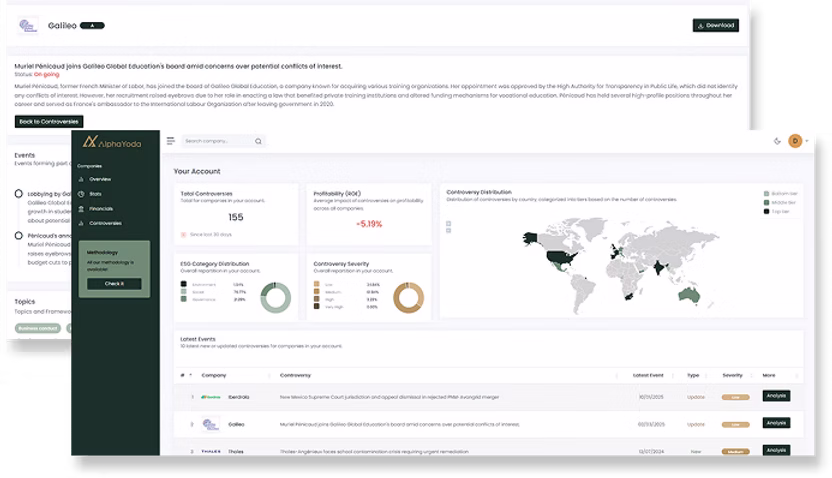The width and height of the screenshot is (832, 478).
Task: Toggle Bottom tier legend swatch
Action: pyautogui.click(x=766, y=194)
